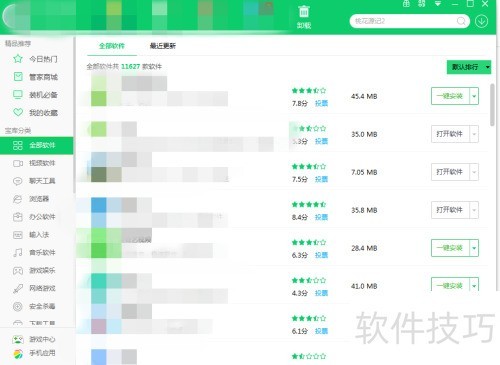Open the 默认排行 sort dropdown
Image resolution: width=500 pixels, height=365 pixels.
pos(469,67)
